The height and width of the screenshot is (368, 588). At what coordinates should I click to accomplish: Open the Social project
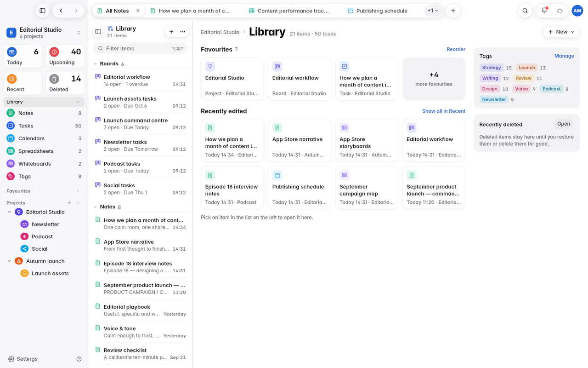tap(40, 249)
